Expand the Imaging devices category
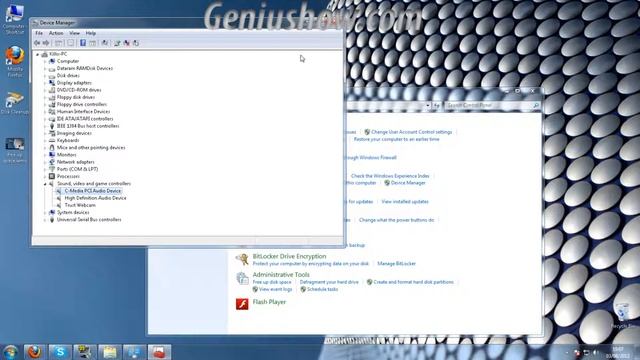This screenshot has height=360, width=640. coord(45,133)
